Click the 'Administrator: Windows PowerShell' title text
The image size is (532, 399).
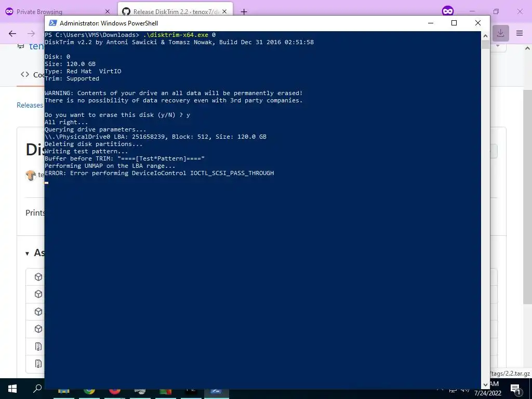[x=109, y=23]
